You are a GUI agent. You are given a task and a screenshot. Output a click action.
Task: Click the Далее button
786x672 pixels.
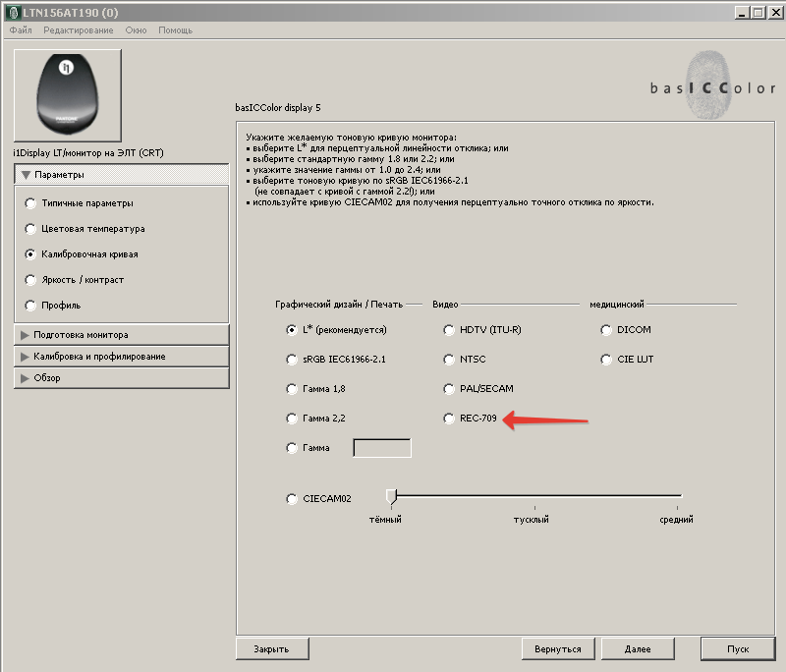pos(638,649)
